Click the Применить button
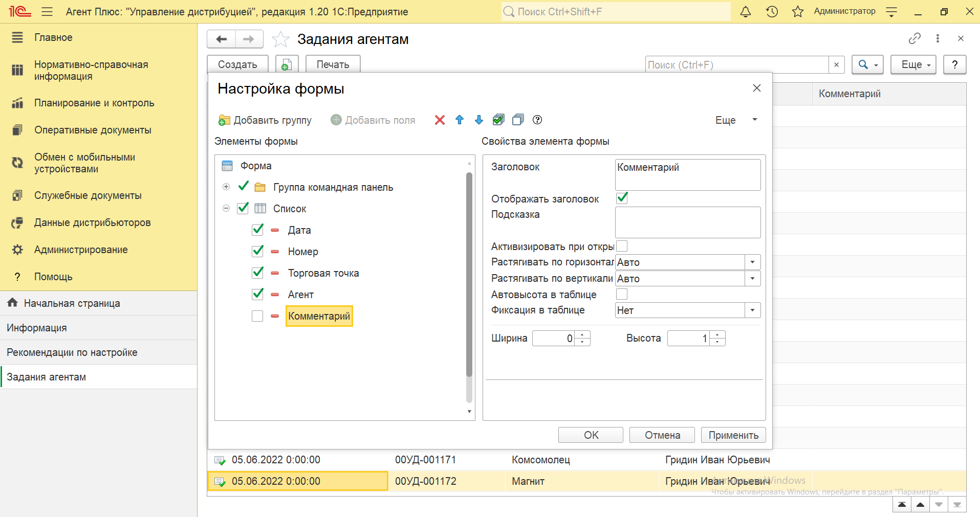Viewport: 980px width, 517px height. 733,435
